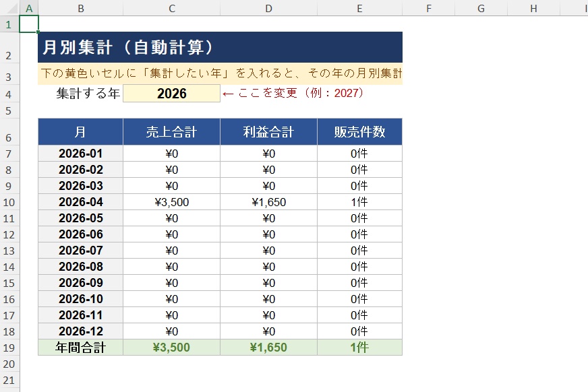Select the month cell 2026-04

pos(81,202)
